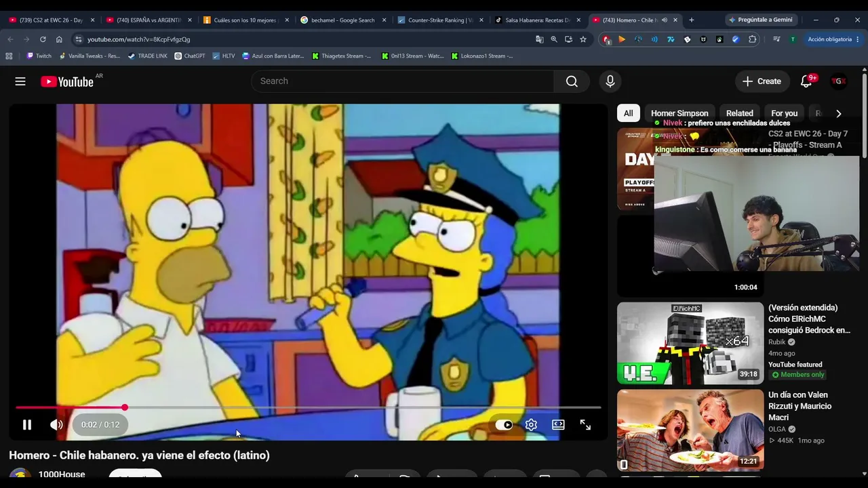The image size is (868, 488).
Task: Focus the YouTube search field
Action: pos(403,81)
